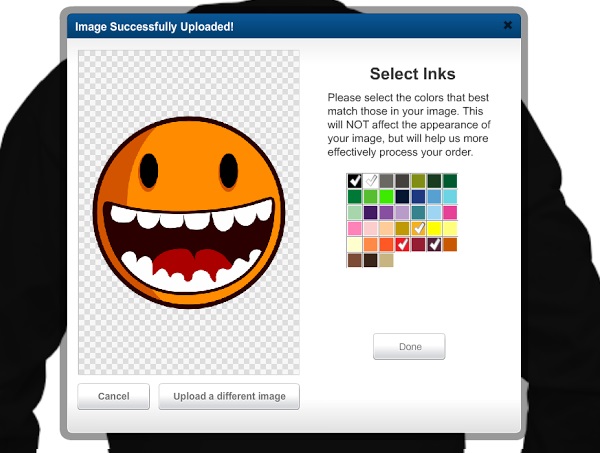The width and height of the screenshot is (600, 453).
Task: Select the teal ink swatch
Action: [419, 212]
